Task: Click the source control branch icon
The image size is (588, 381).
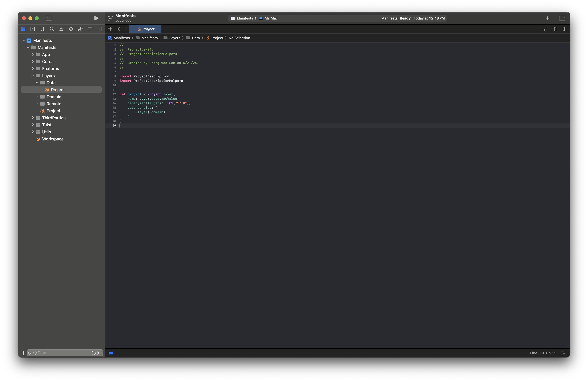Action: 110,18
